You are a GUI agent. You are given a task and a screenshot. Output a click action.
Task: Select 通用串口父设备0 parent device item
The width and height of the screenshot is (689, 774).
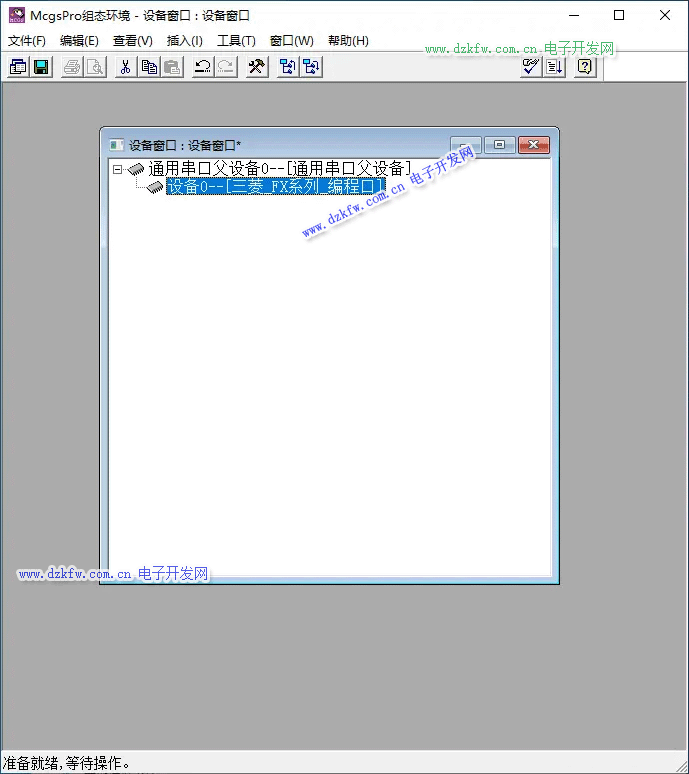tap(279, 169)
